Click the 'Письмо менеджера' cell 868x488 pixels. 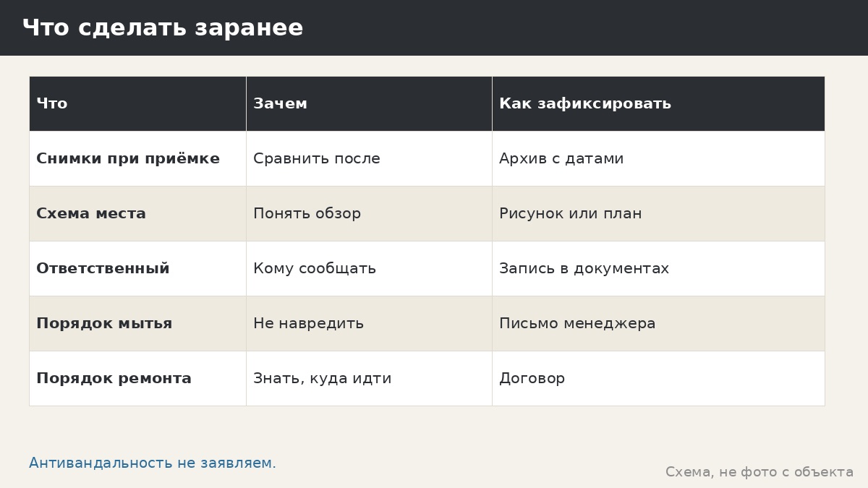coord(658,323)
